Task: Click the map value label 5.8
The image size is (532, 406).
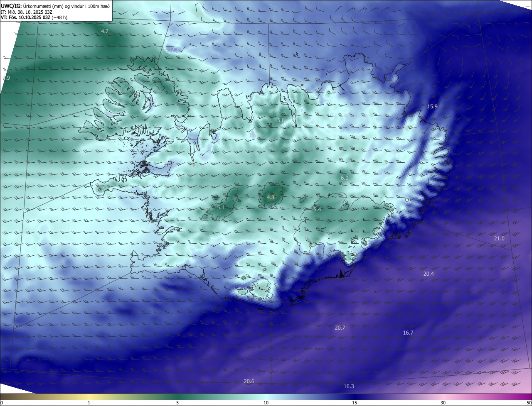Action: click(281, 120)
